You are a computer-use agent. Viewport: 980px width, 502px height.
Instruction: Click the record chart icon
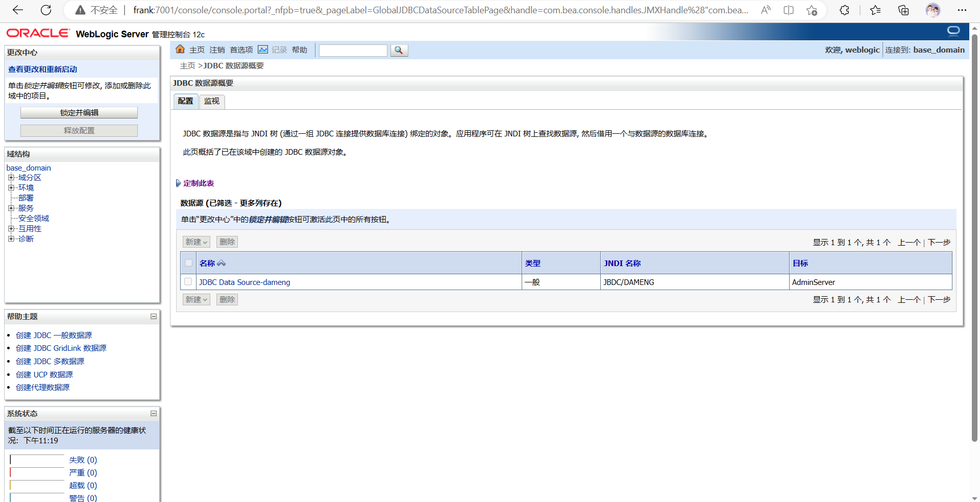pos(263,50)
